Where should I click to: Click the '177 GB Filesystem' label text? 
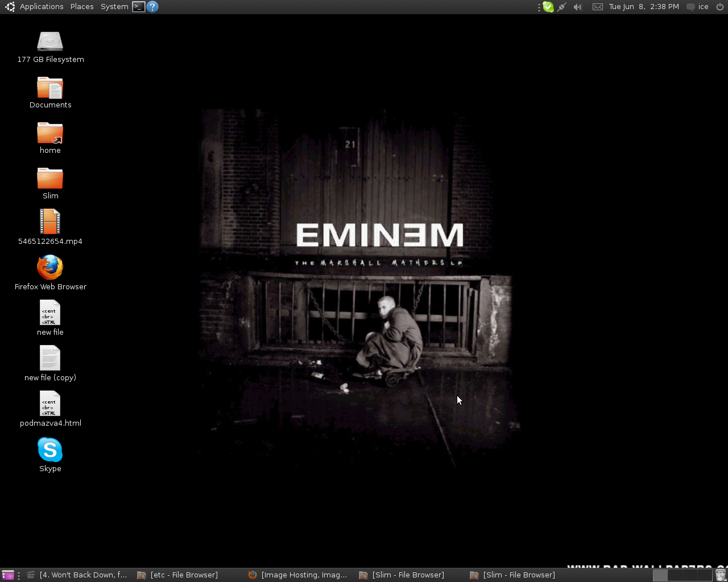point(51,60)
